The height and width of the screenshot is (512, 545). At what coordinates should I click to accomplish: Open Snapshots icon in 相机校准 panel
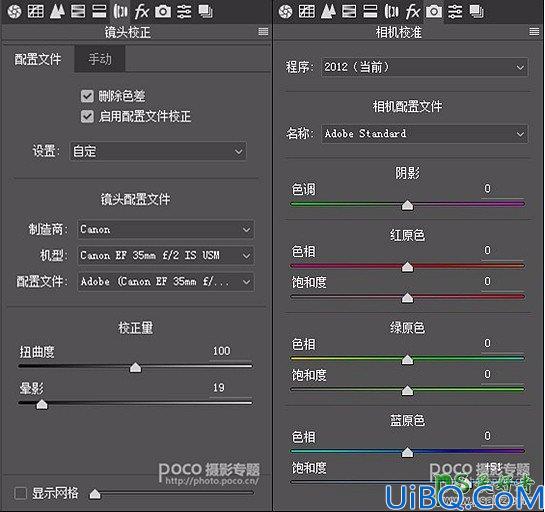click(477, 11)
